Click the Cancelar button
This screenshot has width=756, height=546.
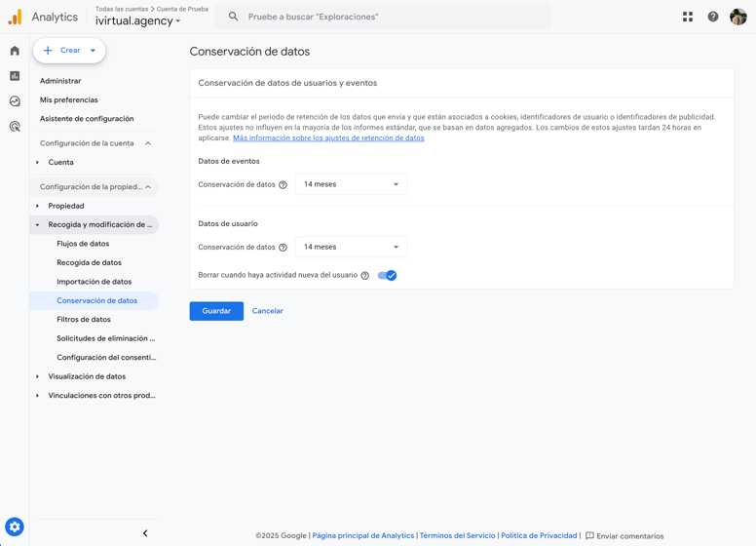(x=268, y=311)
